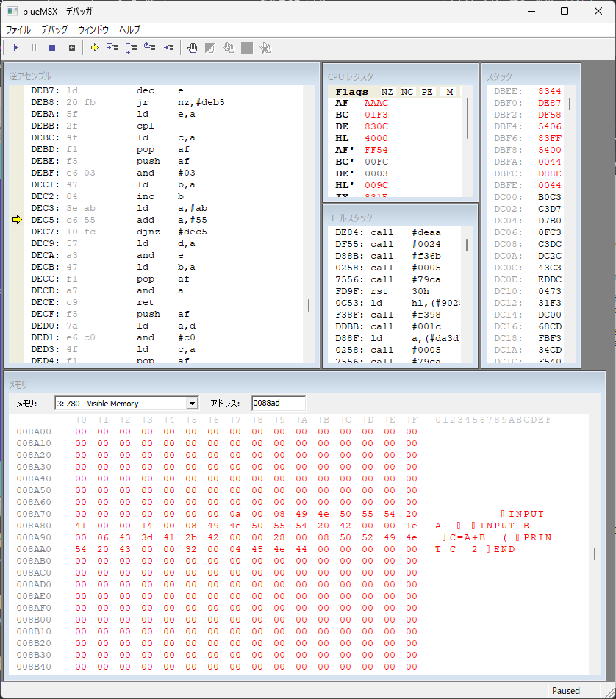This screenshot has width=616, height=699.
Task: Click the Restart emulation toolbar icon
Action: pyautogui.click(x=71, y=48)
